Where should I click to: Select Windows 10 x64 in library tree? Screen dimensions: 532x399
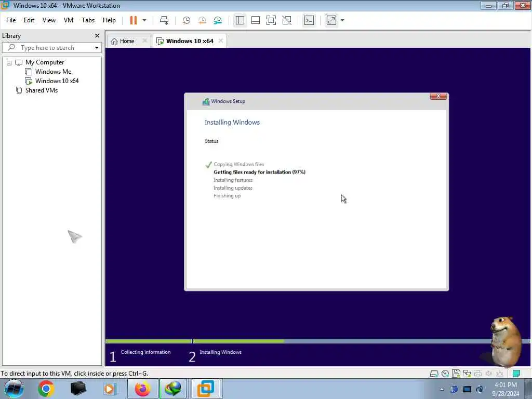tap(57, 81)
